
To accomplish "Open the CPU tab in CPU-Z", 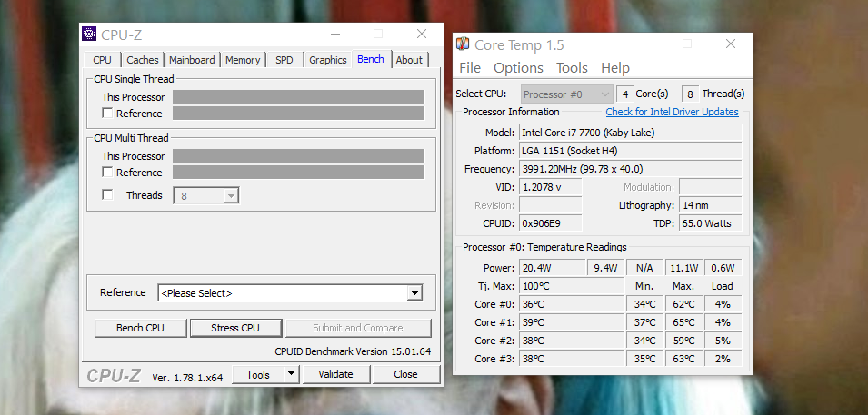I will click(x=103, y=60).
